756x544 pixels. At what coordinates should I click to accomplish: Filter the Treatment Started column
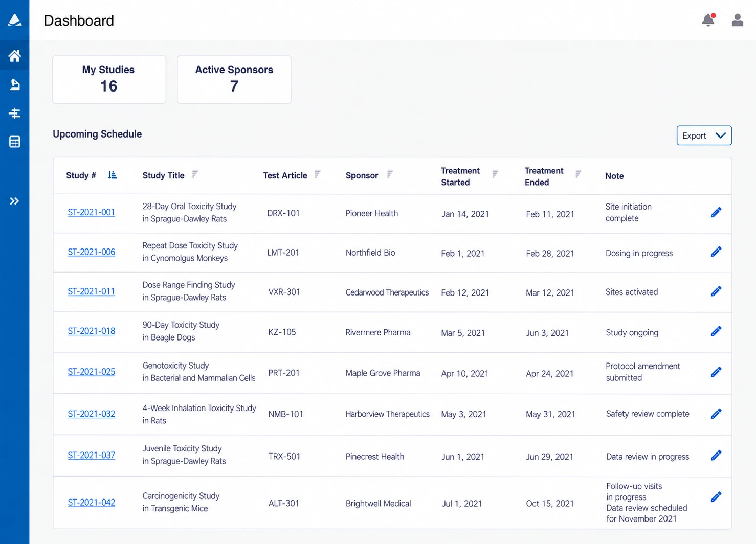(495, 174)
